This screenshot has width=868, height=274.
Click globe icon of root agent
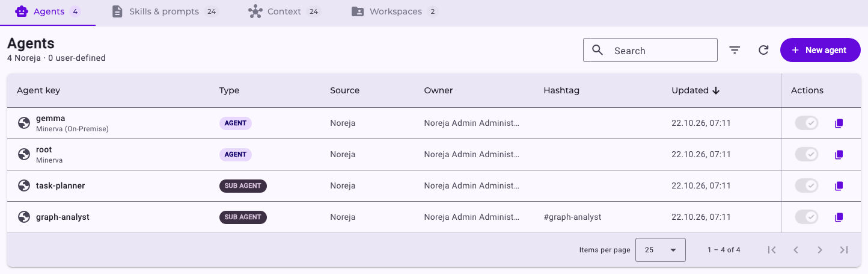pos(24,154)
